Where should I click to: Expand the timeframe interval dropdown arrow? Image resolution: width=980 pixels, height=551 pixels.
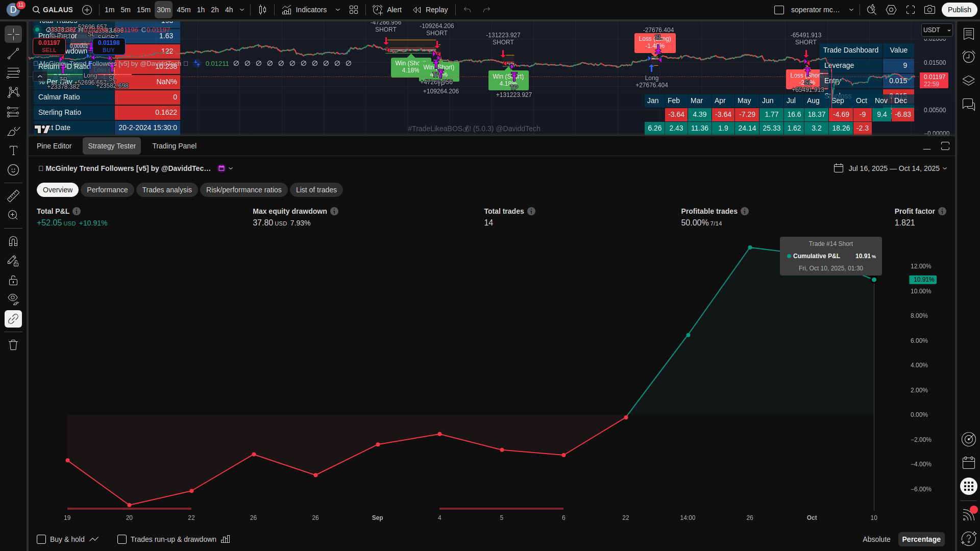pyautogui.click(x=242, y=10)
